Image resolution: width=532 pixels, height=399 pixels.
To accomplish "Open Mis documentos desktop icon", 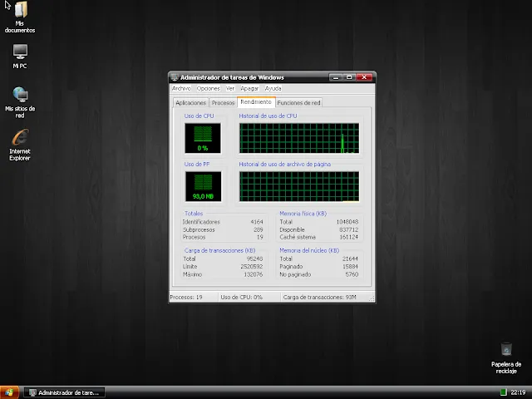I will [20, 17].
